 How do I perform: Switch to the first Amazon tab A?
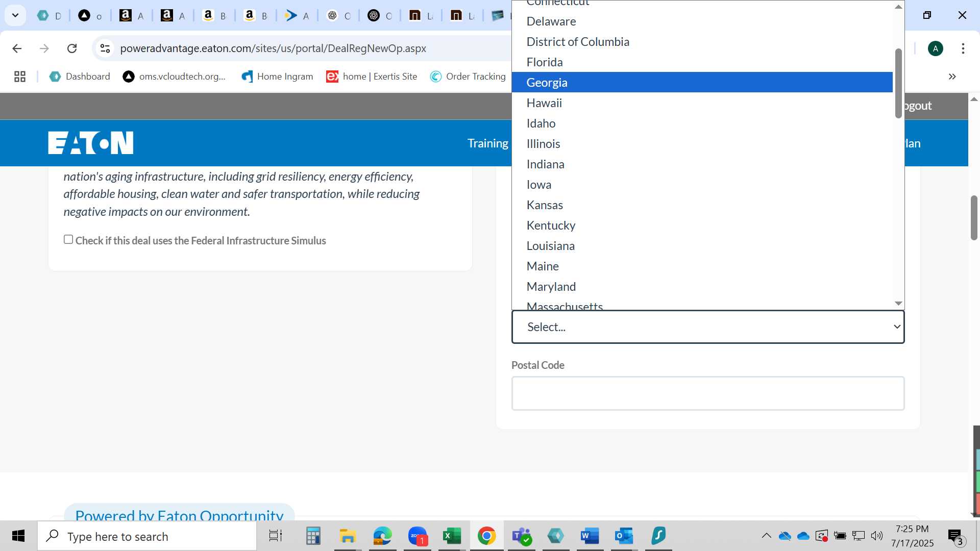(x=132, y=16)
